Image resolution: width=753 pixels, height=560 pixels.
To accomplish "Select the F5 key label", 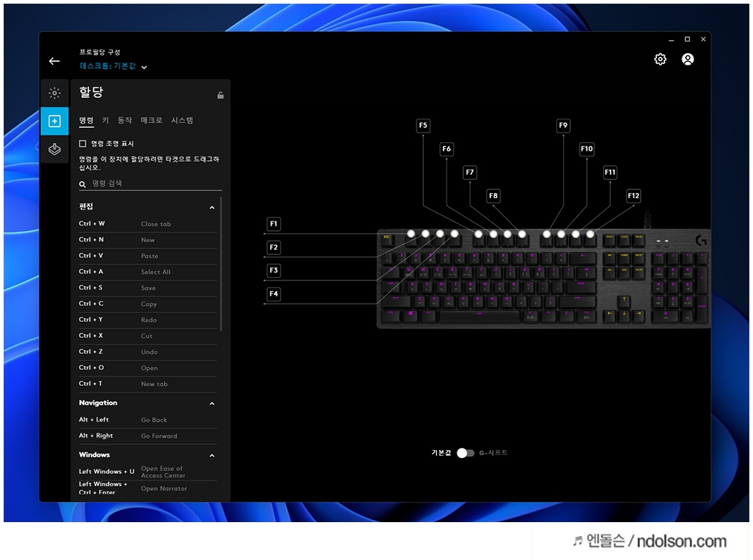I will (x=423, y=125).
